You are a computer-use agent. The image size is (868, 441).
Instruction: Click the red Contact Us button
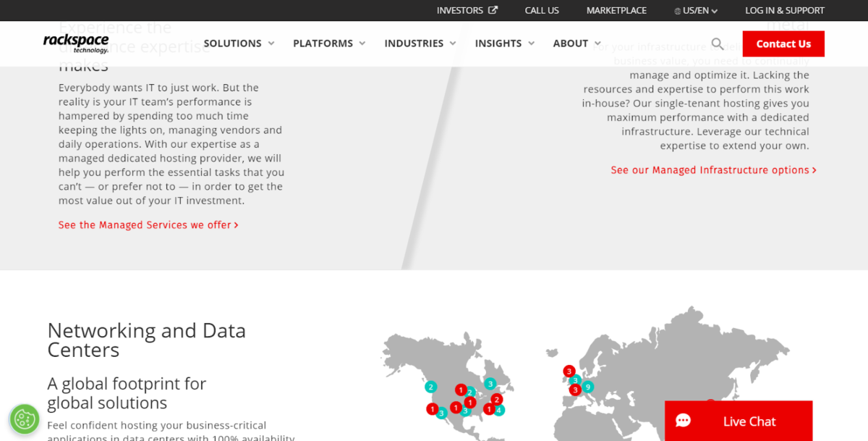(x=783, y=43)
